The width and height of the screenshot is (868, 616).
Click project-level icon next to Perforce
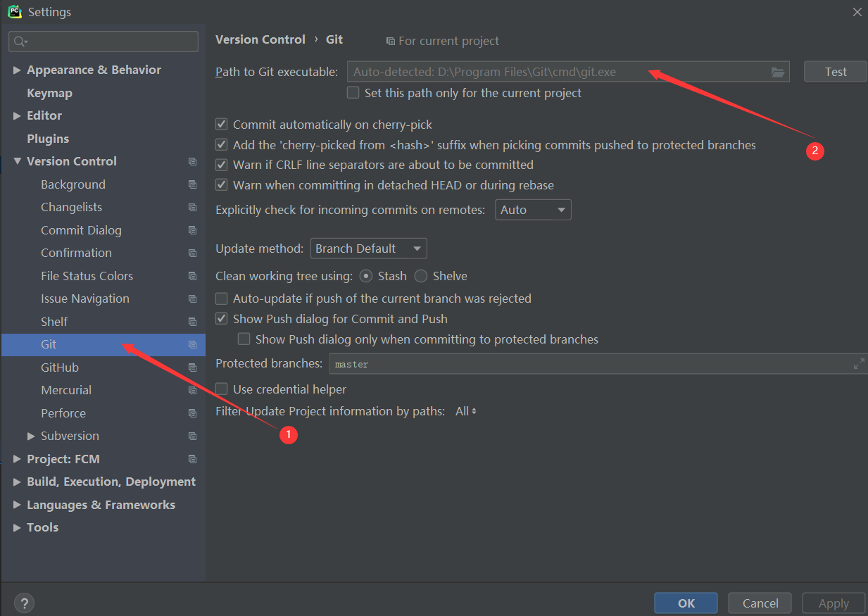point(192,413)
